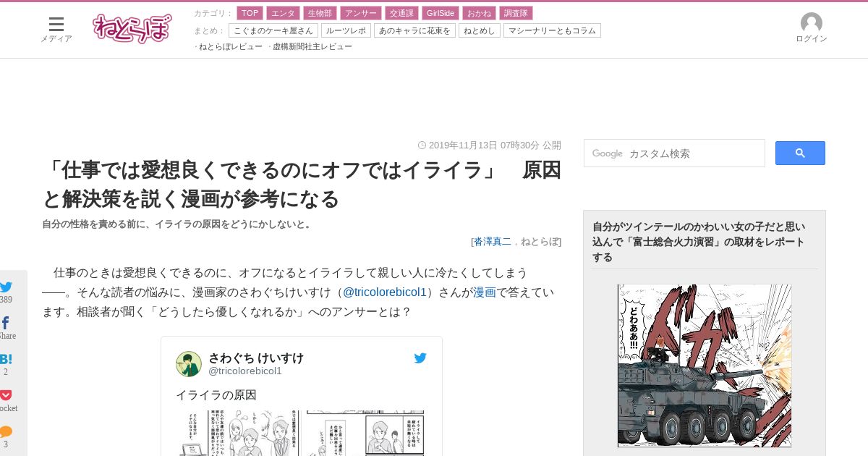Open こぐまのケーキ屋さん series link
This screenshot has width=868, height=456.
click(273, 30)
